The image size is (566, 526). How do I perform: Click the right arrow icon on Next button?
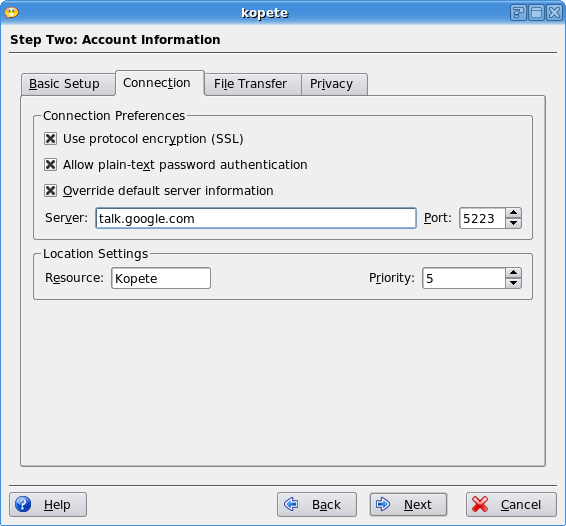pyautogui.click(x=383, y=504)
